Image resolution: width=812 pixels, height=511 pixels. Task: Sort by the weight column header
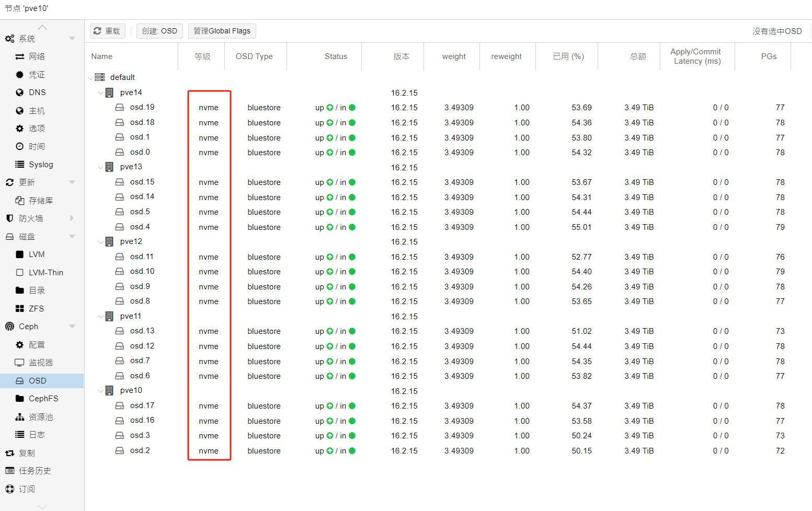[x=452, y=56]
